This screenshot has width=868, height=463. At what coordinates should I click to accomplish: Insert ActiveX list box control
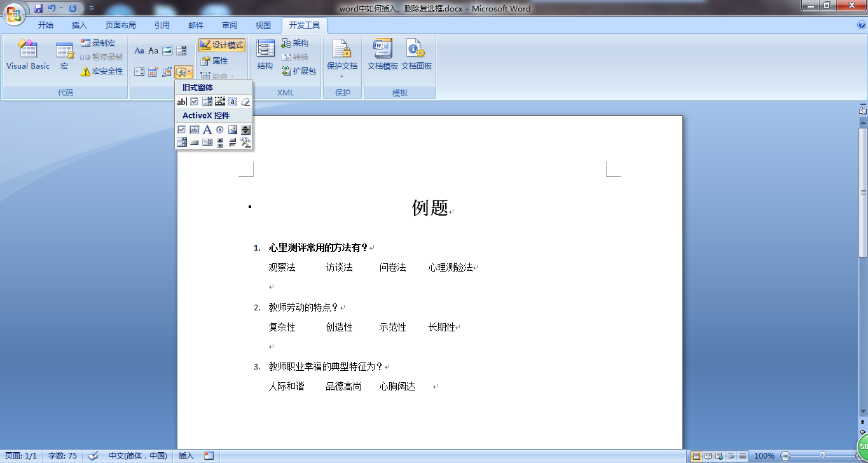coord(207,142)
